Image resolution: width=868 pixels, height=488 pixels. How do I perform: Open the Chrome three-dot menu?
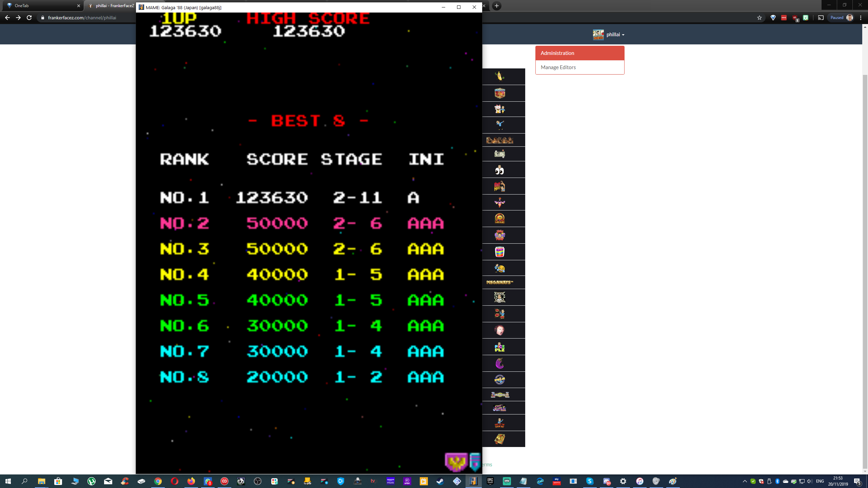click(861, 18)
